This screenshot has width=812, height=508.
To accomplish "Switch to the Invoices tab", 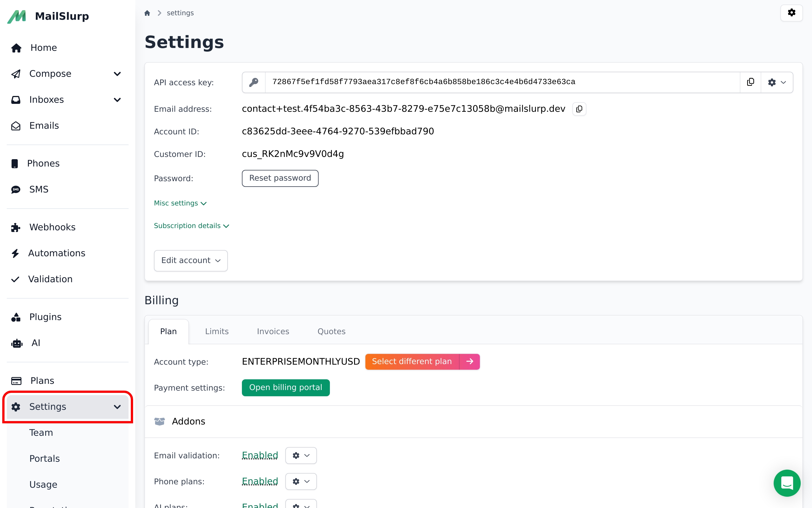I will coord(273,332).
